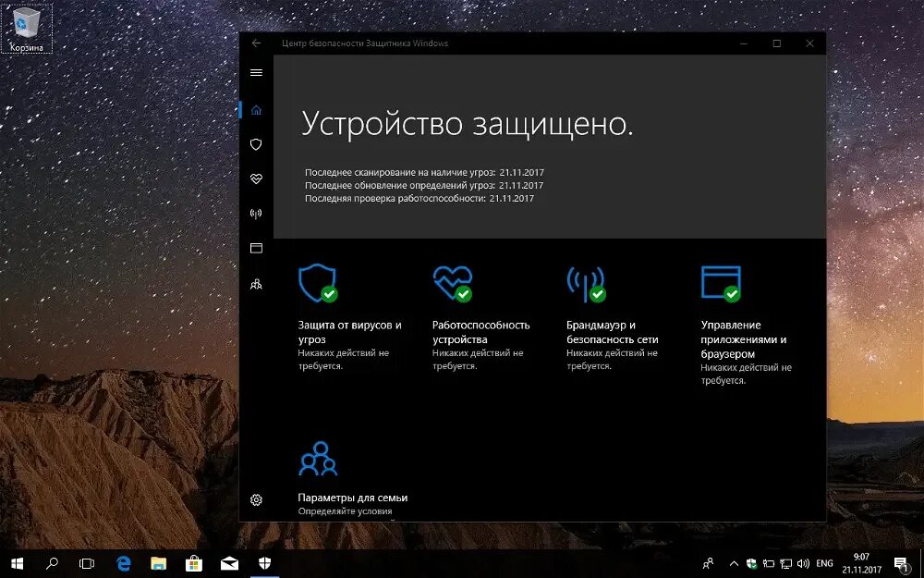
Task: Minimize the Defender window
Action: click(x=744, y=43)
